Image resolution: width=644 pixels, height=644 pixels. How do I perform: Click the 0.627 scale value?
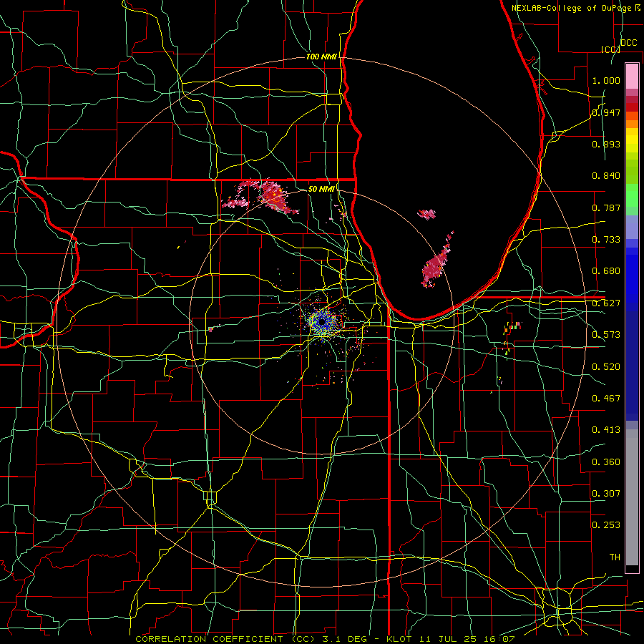click(606, 303)
